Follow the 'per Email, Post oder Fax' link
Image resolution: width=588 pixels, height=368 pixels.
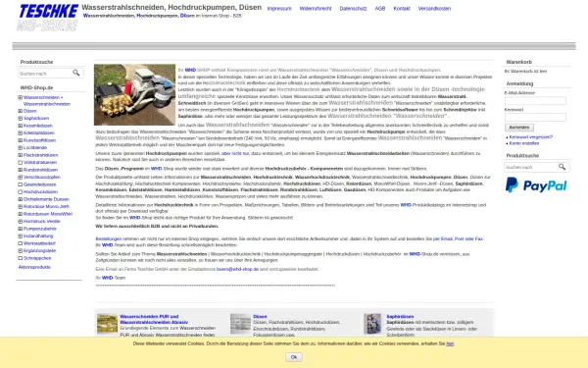(x=458, y=238)
